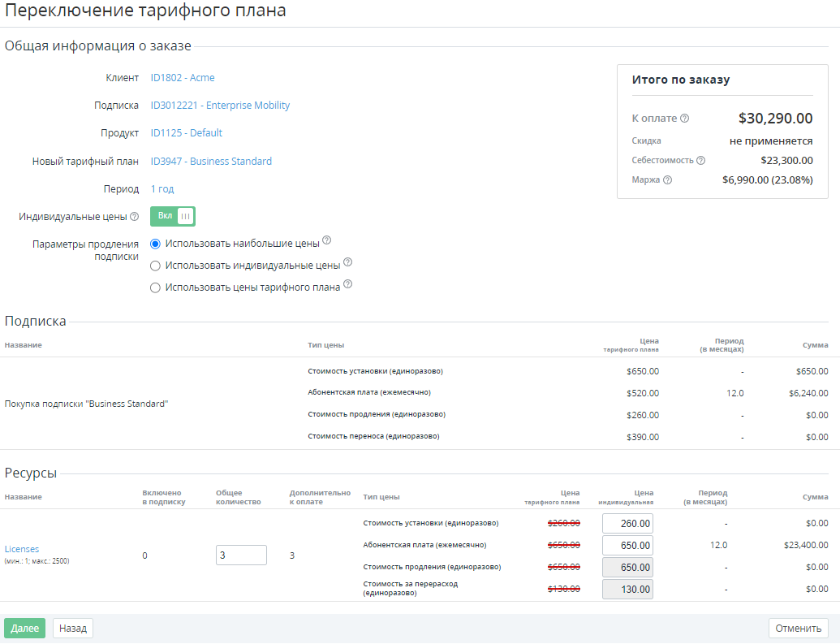Open client link ID1802 - Acme
Screen dimensions: 840x644
[183, 78]
